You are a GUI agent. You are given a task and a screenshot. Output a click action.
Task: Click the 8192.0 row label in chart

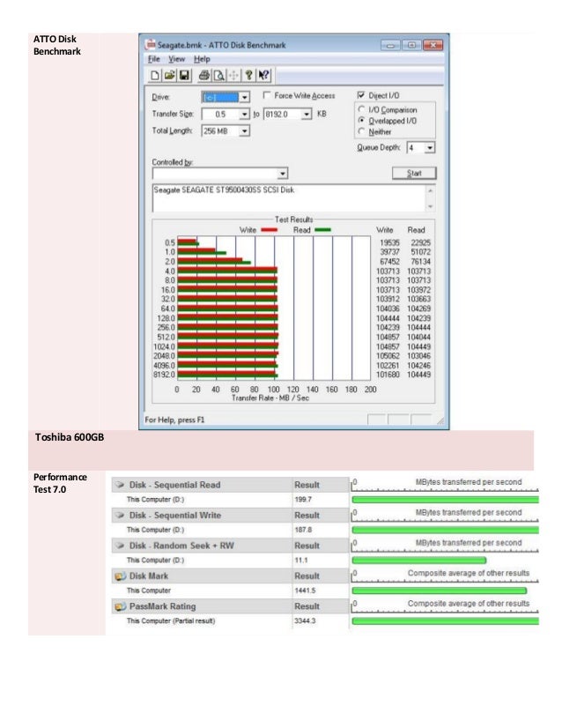pyautogui.click(x=165, y=375)
